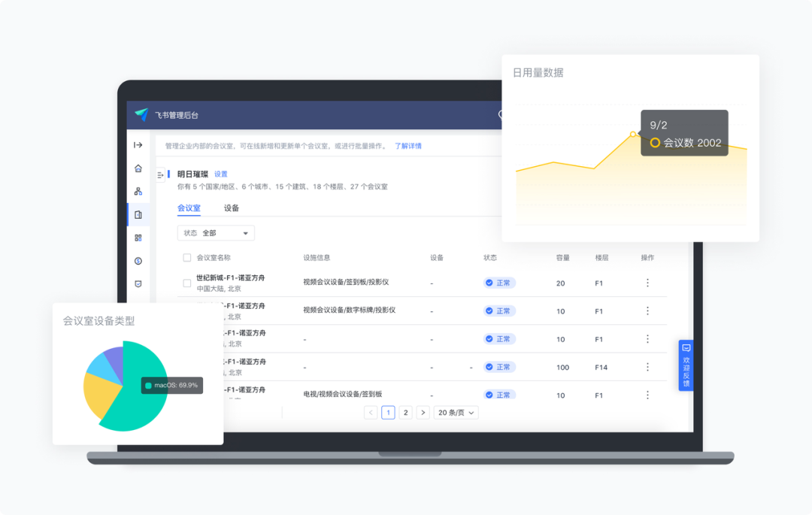The height and width of the screenshot is (515, 812).
Task: Click the 设置 link next to 明日璀璨
Action: [220, 174]
